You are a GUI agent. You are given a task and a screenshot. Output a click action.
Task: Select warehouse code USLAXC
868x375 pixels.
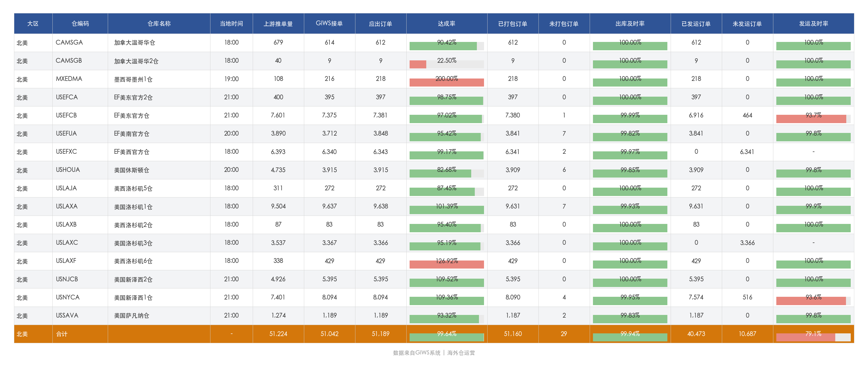pyautogui.click(x=67, y=242)
